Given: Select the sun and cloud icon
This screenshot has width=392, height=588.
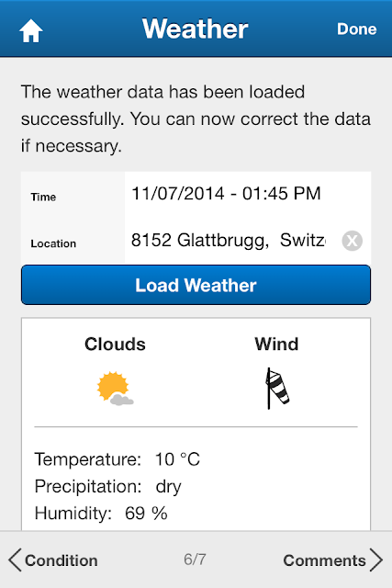Looking at the screenshot, I should pyautogui.click(x=115, y=389).
